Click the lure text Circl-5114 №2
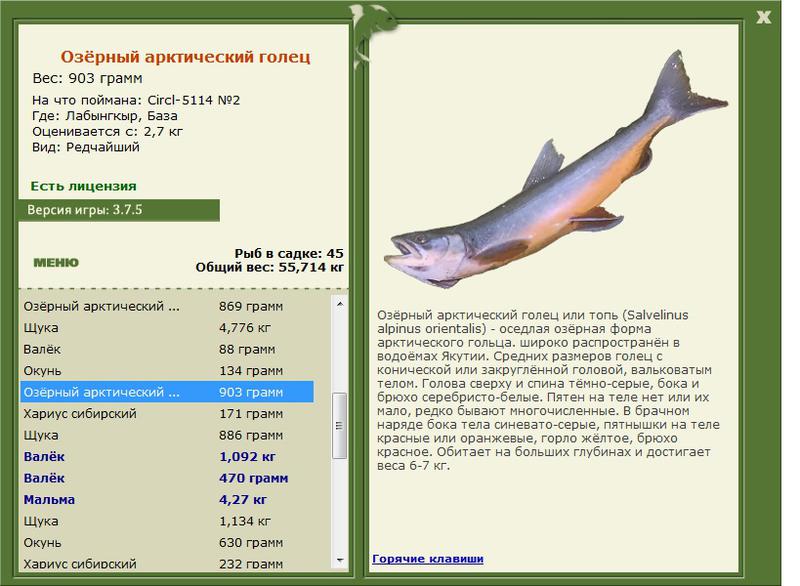 point(194,100)
